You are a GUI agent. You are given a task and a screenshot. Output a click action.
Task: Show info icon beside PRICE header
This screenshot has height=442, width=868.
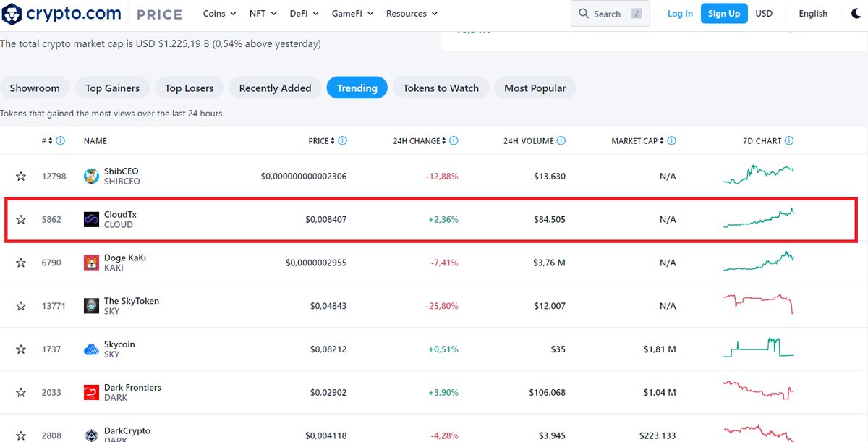point(343,141)
